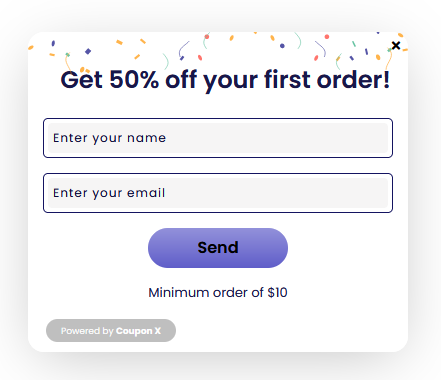The width and height of the screenshot is (441, 380).
Task: Click the word "your" in the headline
Action: pos(231,82)
